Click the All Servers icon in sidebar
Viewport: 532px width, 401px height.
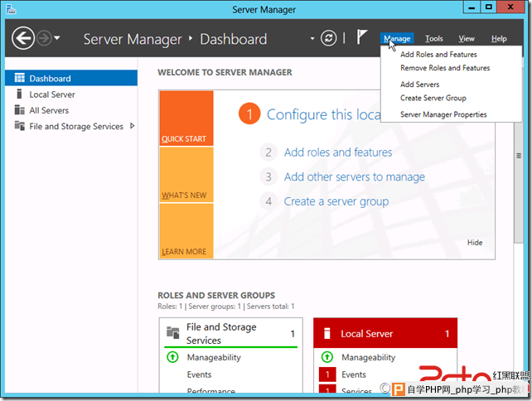point(19,110)
